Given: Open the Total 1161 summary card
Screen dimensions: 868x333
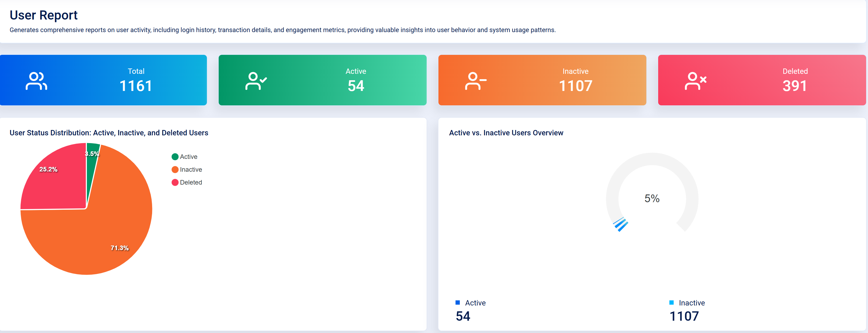Looking at the screenshot, I should 103,80.
